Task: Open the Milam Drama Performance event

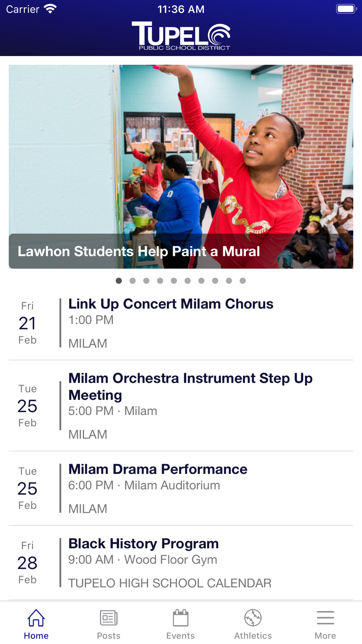Action: [x=181, y=489]
